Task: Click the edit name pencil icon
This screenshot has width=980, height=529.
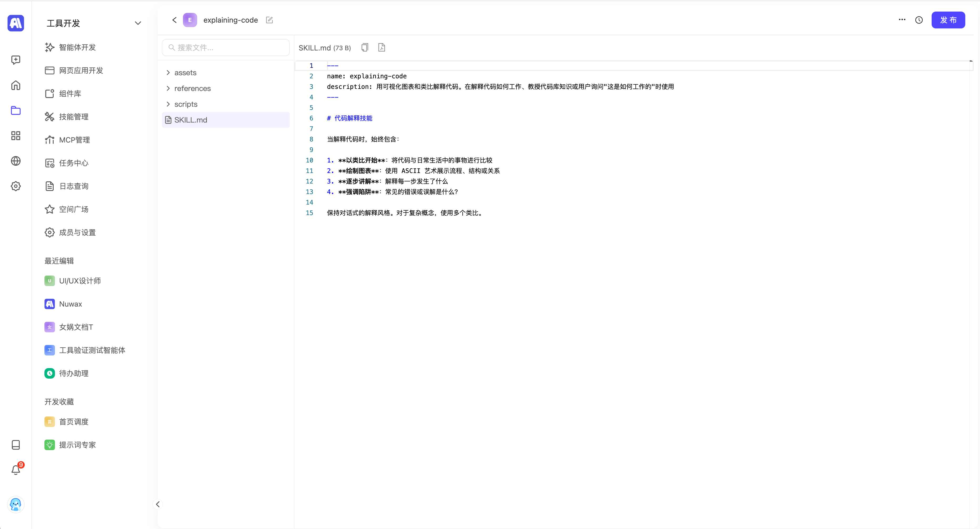Action: pos(269,20)
